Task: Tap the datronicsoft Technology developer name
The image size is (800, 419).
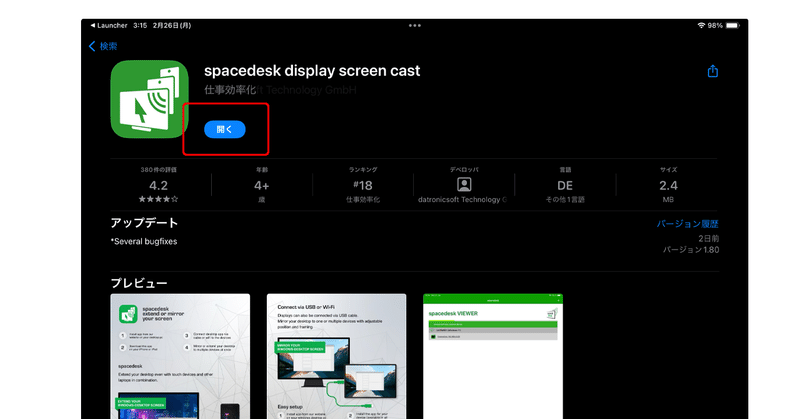Action: click(x=462, y=200)
